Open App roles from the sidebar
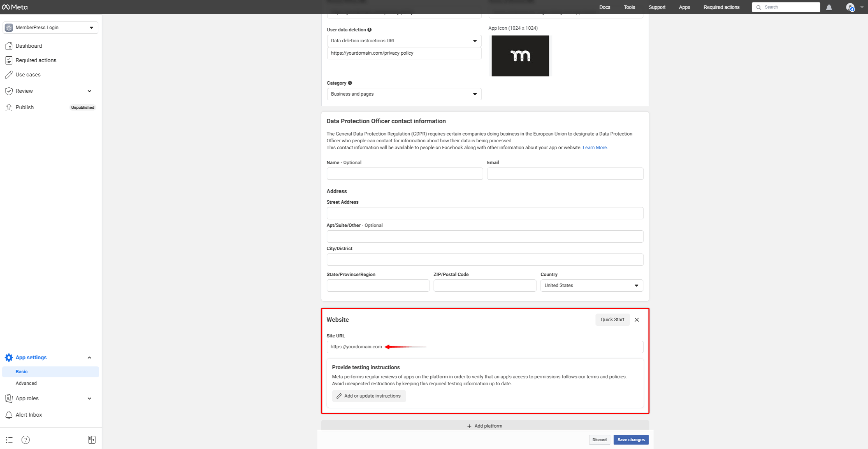 pos(27,398)
